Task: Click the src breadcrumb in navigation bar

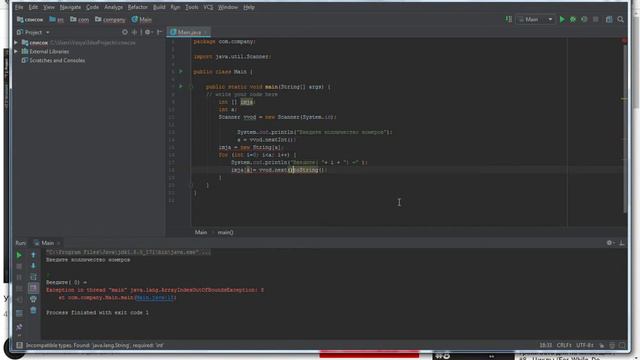Action: [x=56, y=19]
